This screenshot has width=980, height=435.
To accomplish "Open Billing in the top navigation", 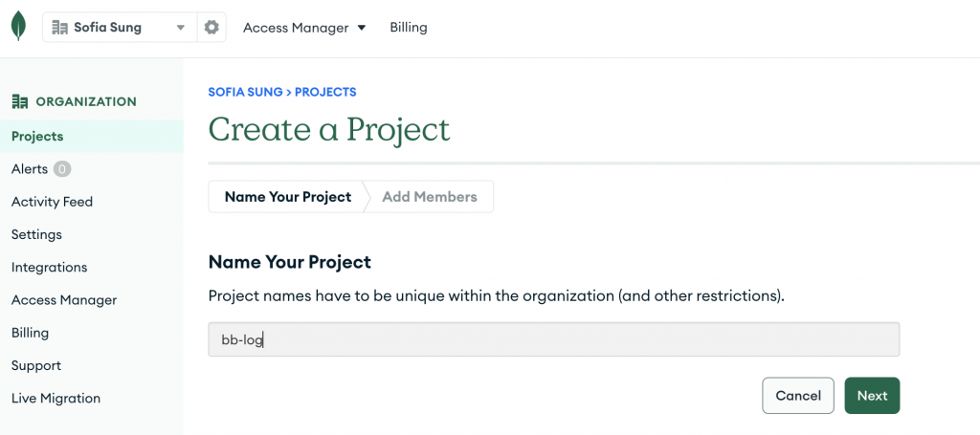I will (409, 28).
